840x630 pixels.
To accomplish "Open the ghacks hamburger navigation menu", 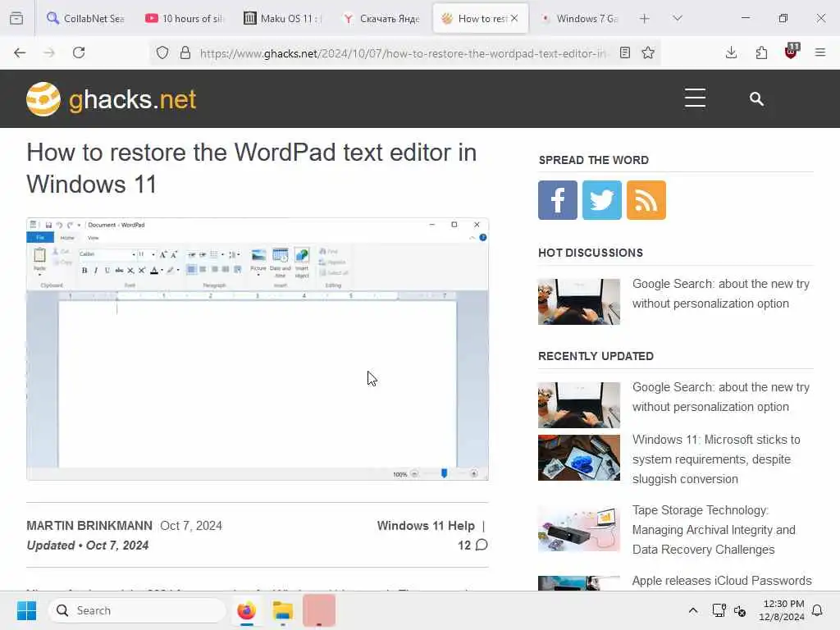I will 695,98.
